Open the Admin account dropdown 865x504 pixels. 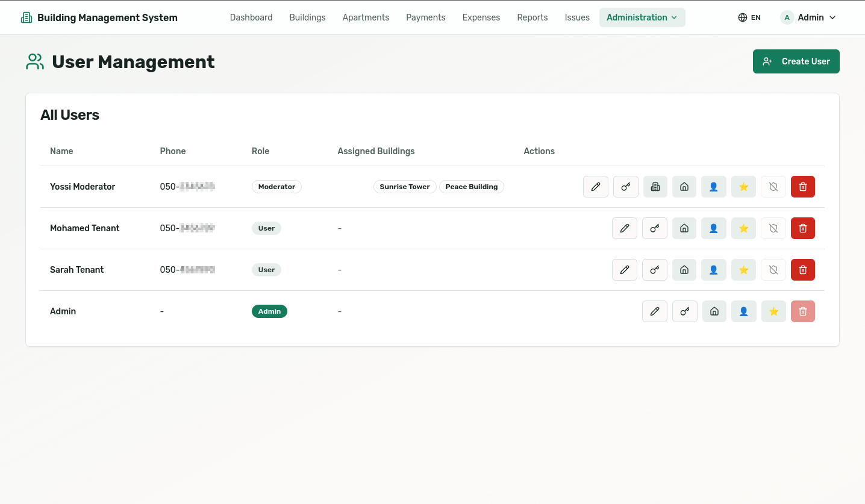808,17
